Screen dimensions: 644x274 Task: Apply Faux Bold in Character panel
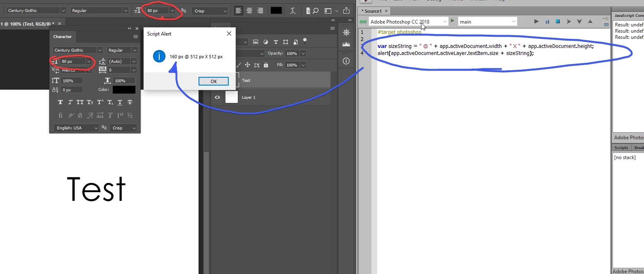[60, 102]
